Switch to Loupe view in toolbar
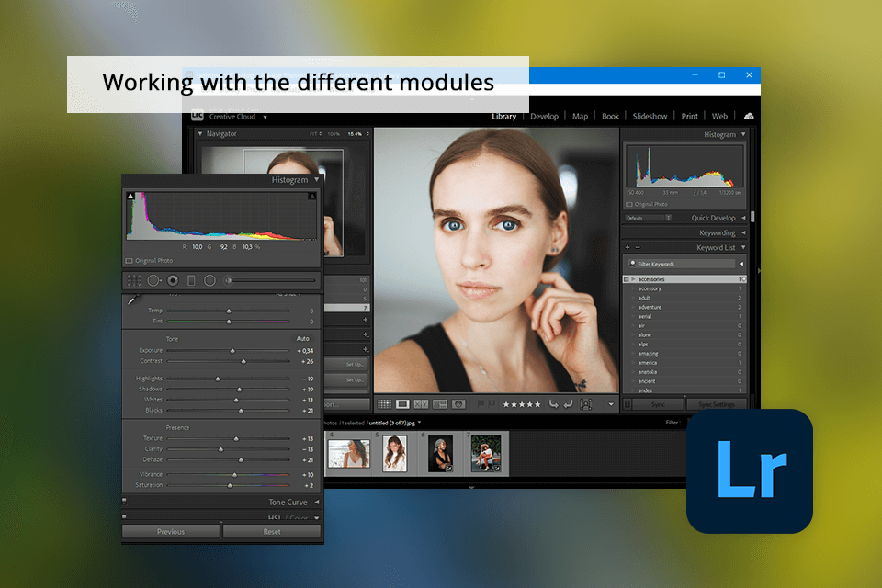Image resolution: width=882 pixels, height=588 pixels. [x=402, y=404]
